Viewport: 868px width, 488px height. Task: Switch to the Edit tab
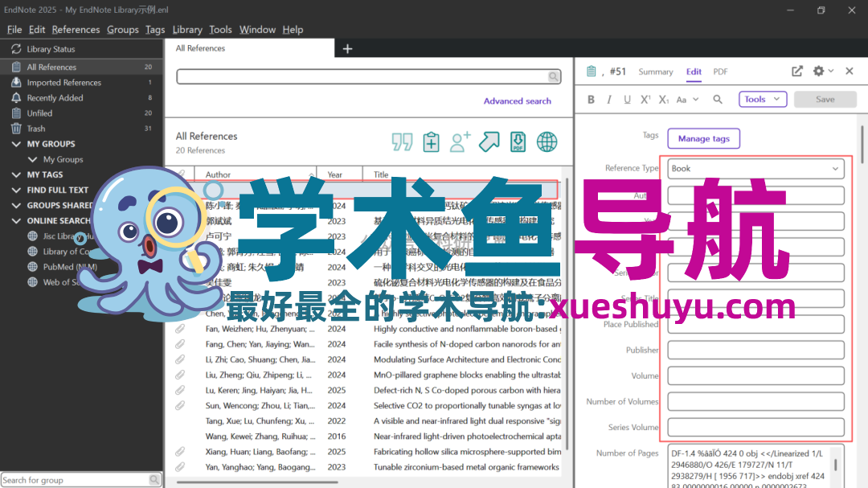click(694, 72)
